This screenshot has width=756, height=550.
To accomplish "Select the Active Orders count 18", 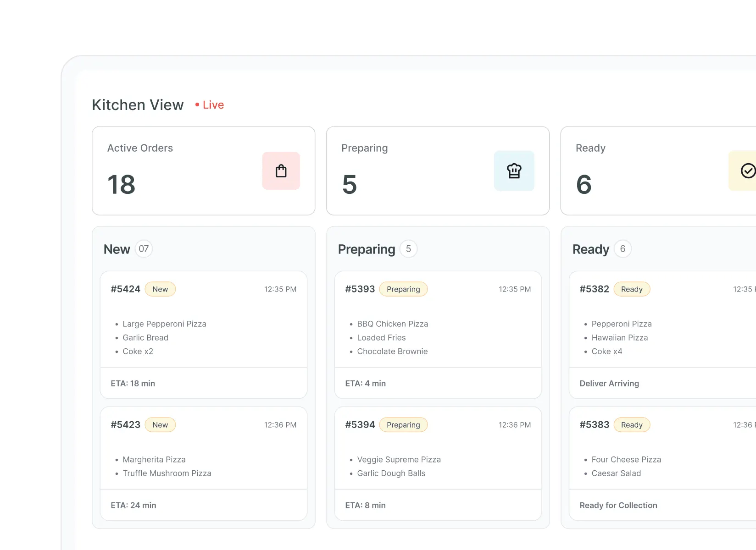I will point(122,185).
